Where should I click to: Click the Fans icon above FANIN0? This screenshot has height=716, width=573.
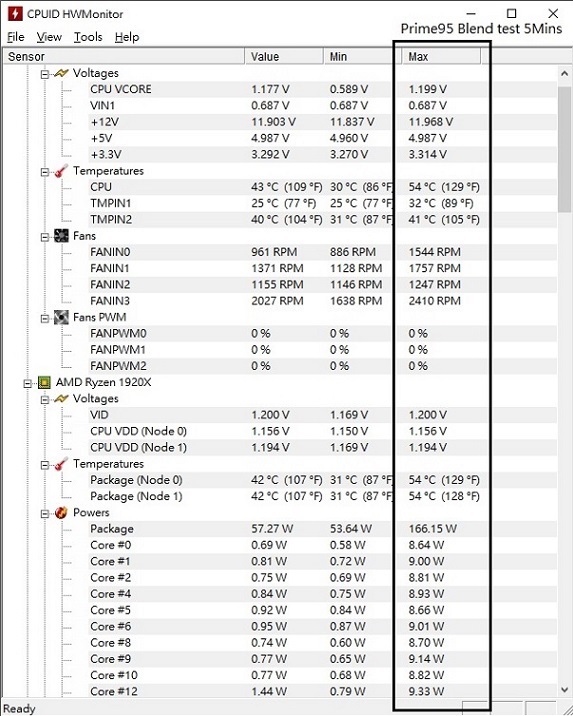[x=61, y=236]
